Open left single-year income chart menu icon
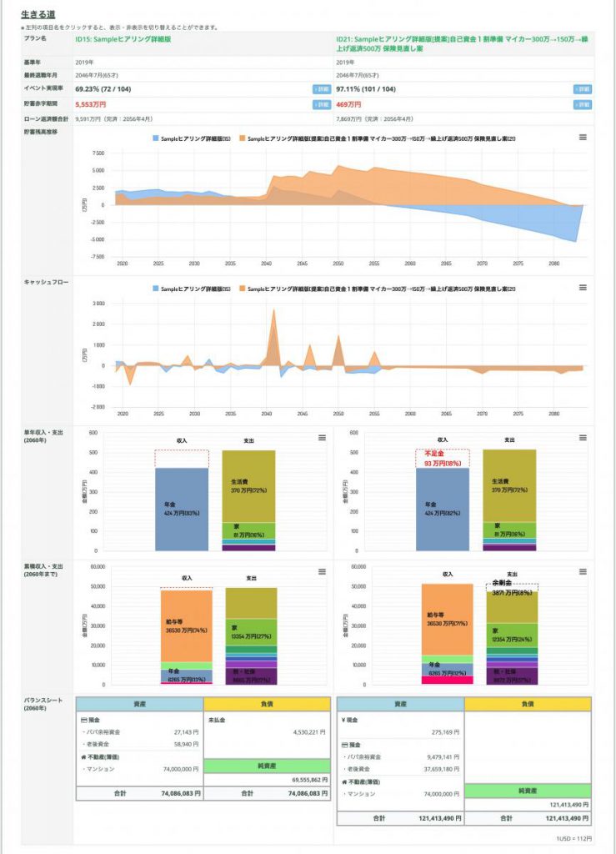 [x=323, y=438]
